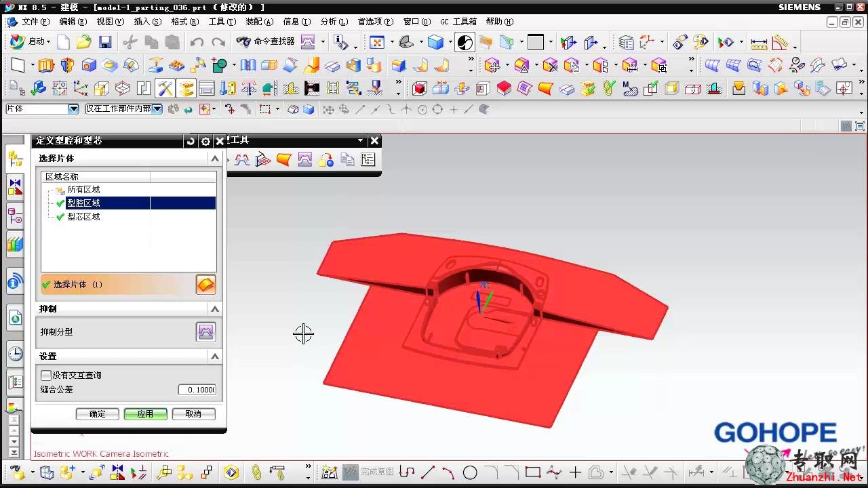Click the 区域名称 column header
The height and width of the screenshot is (488, 868).
pos(96,177)
